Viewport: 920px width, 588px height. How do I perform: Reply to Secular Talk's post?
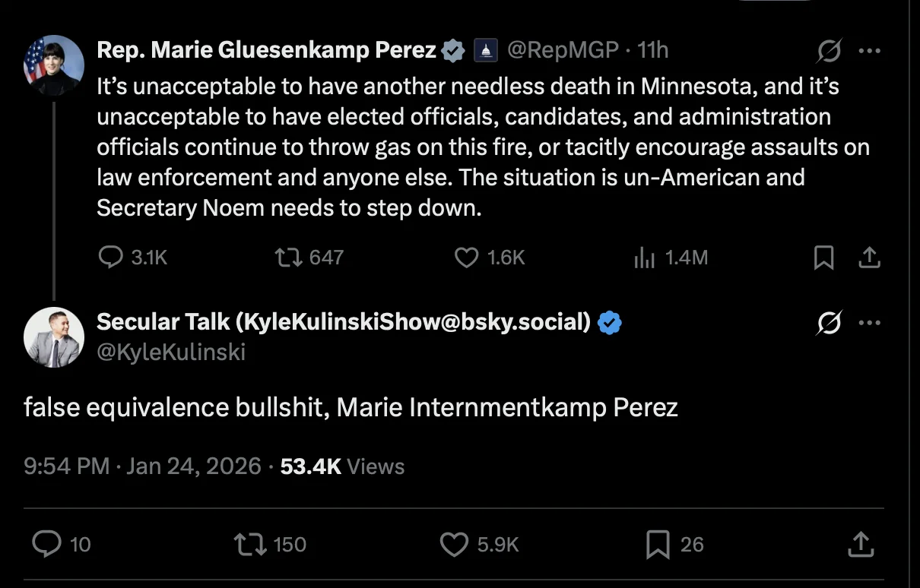[x=47, y=544]
